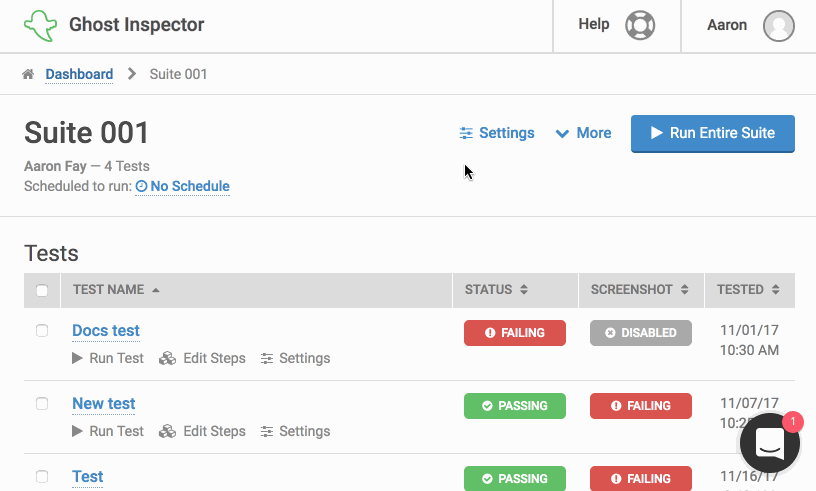The width and height of the screenshot is (816, 491).
Task: Check the New test row checkbox
Action: [42, 404]
